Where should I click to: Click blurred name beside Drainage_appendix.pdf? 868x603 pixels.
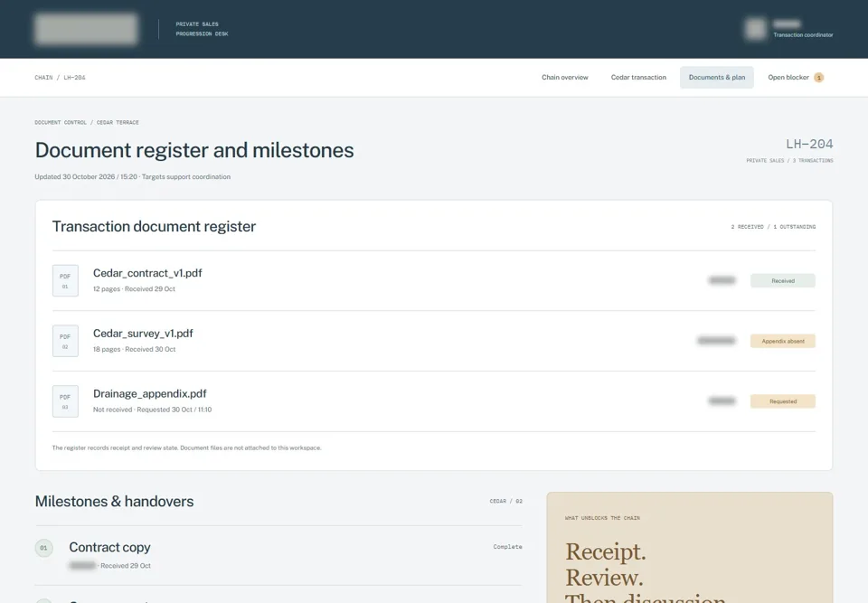point(722,400)
